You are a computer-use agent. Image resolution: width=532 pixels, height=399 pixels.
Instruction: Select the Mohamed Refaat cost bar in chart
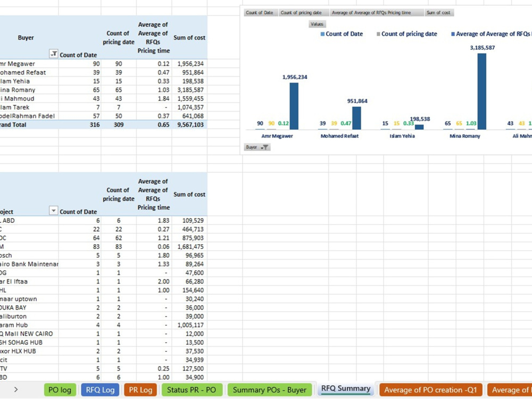(x=356, y=118)
